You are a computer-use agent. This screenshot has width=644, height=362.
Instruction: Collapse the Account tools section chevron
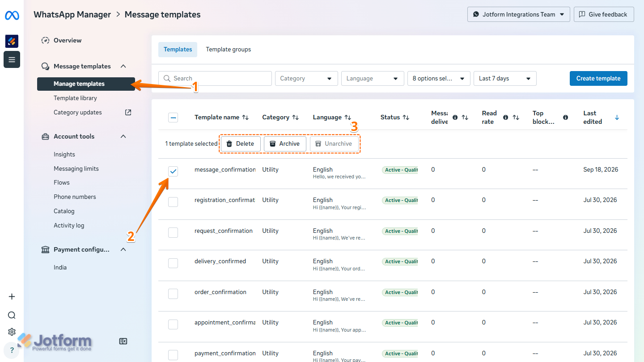pos(123,136)
